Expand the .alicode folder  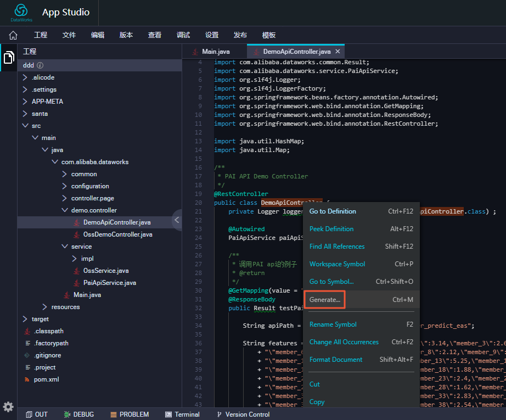point(25,77)
